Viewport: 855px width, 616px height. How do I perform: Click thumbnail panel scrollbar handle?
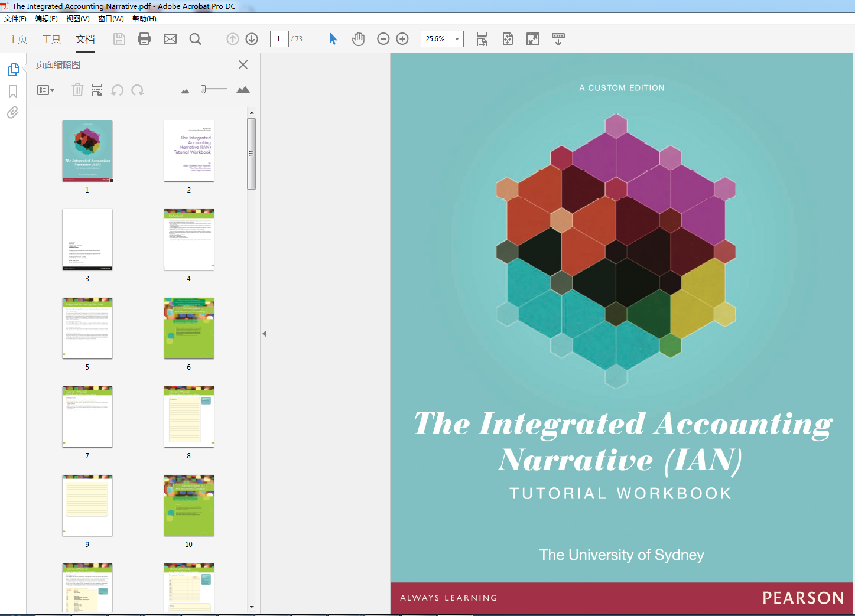(x=252, y=154)
